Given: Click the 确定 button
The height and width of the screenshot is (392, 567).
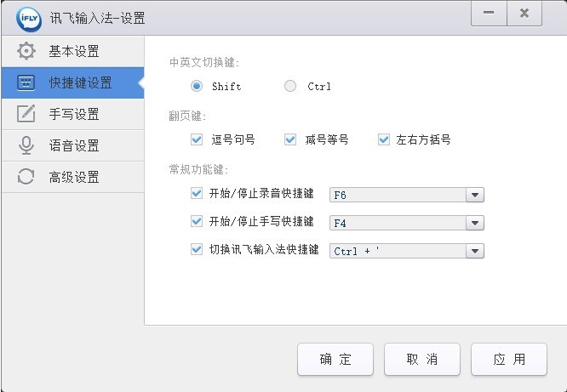Looking at the screenshot, I should [335, 360].
